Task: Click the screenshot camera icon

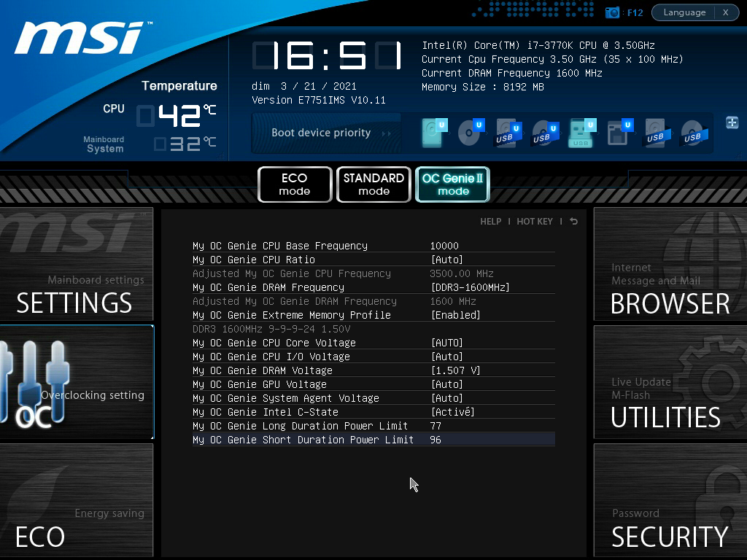Action: tap(612, 12)
